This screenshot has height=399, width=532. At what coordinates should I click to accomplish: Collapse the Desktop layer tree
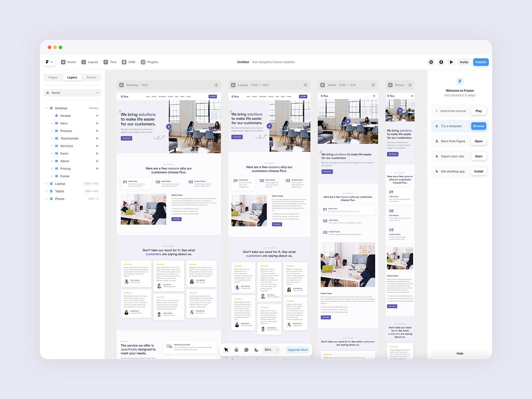pyautogui.click(x=46, y=108)
